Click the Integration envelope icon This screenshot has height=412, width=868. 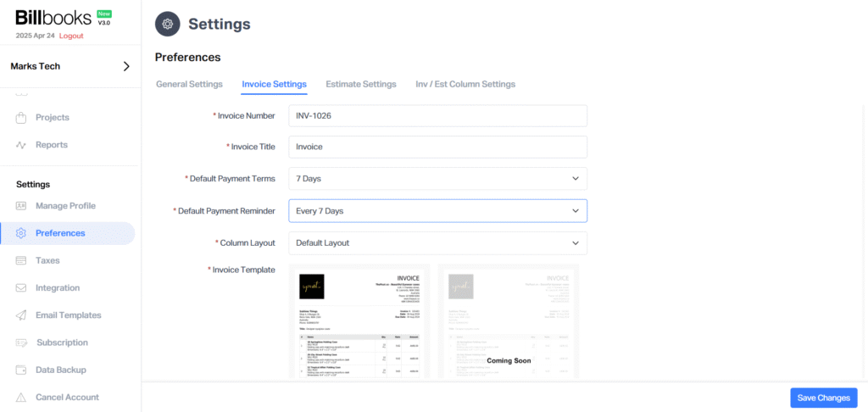(x=21, y=288)
